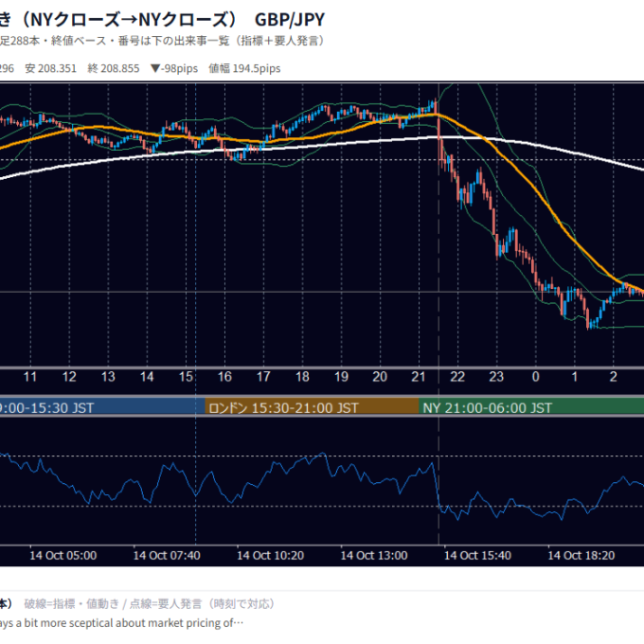The width and height of the screenshot is (644, 644).
Task: Click hour label 11 on the time axis
Action: pyautogui.click(x=30, y=377)
